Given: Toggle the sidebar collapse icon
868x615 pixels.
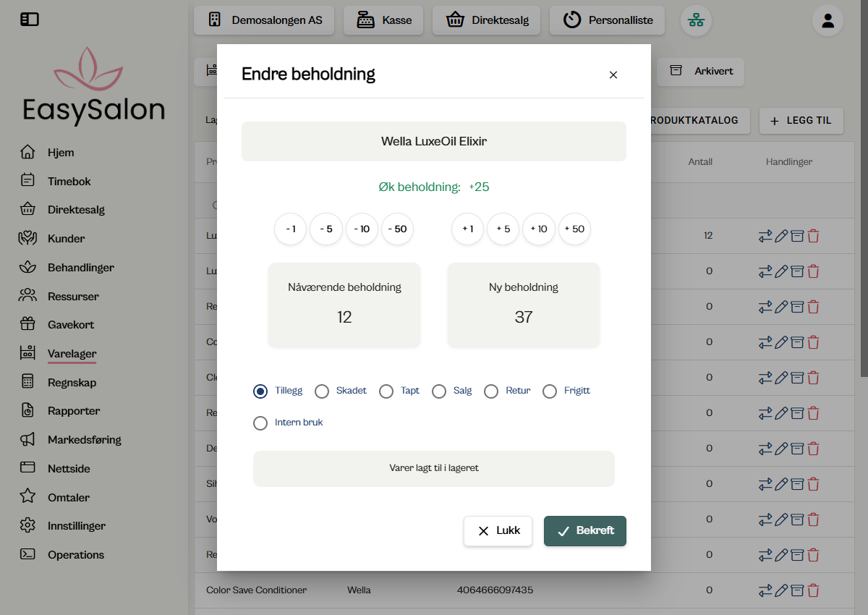Looking at the screenshot, I should point(30,20).
